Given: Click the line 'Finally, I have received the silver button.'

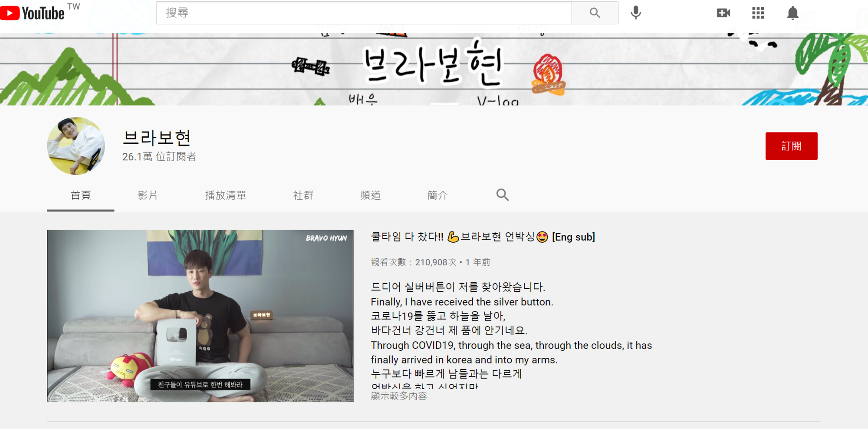Looking at the screenshot, I should (x=462, y=302).
